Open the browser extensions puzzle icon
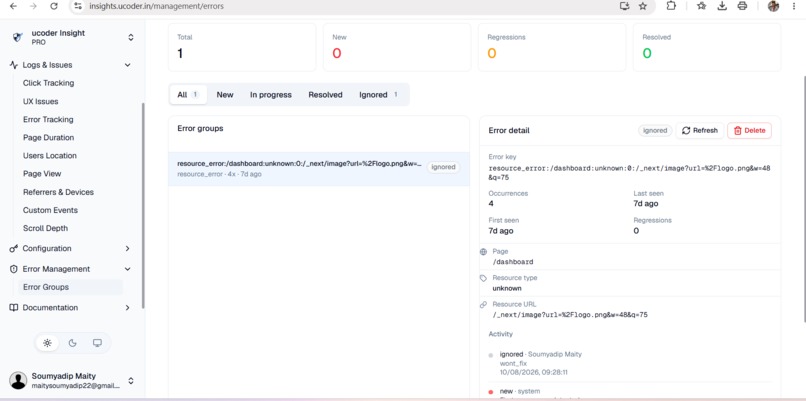 click(x=671, y=6)
